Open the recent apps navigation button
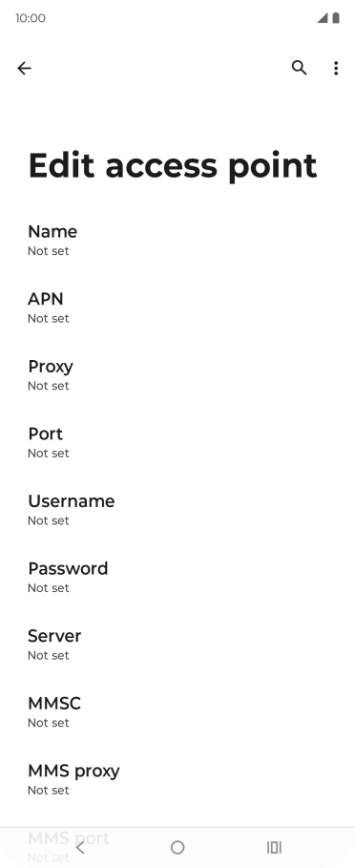The image size is (355, 868). [274, 847]
